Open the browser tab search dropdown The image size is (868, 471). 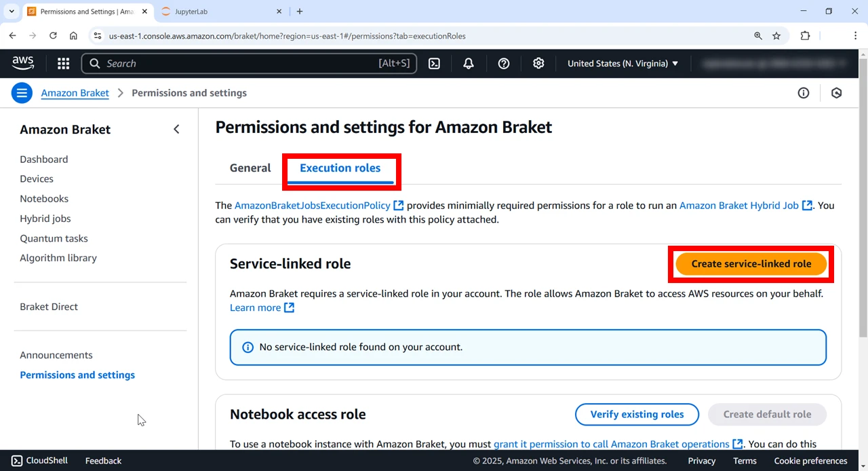point(12,12)
